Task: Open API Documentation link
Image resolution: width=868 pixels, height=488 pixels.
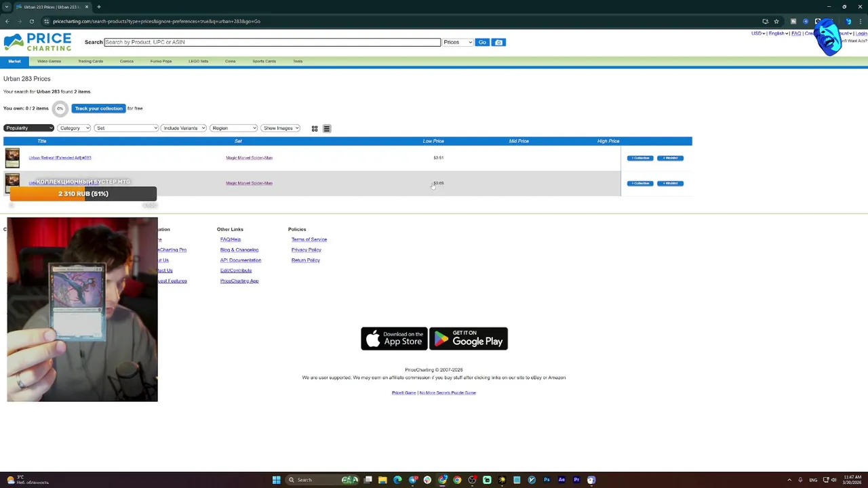Action: pos(240,260)
